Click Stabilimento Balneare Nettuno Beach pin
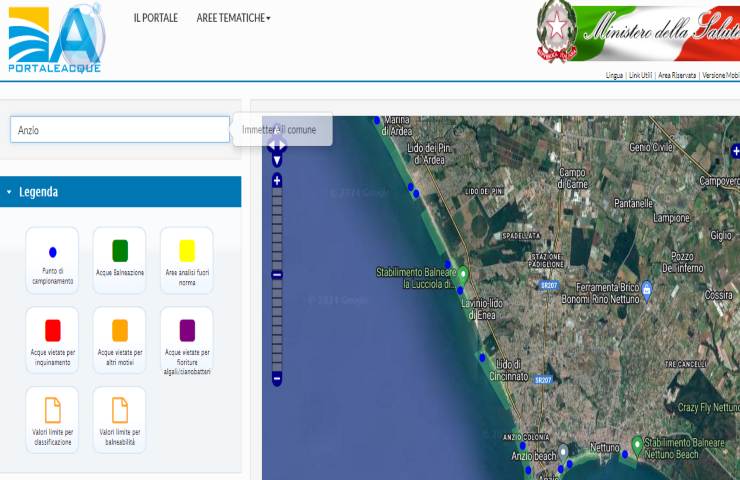This screenshot has height=480, width=740. (x=637, y=443)
